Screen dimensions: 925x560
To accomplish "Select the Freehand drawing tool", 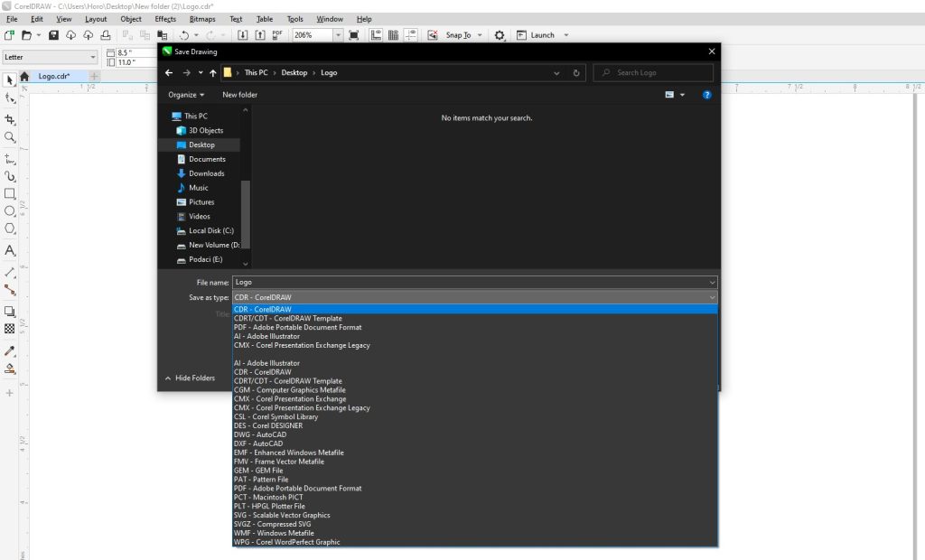I will click(x=9, y=159).
